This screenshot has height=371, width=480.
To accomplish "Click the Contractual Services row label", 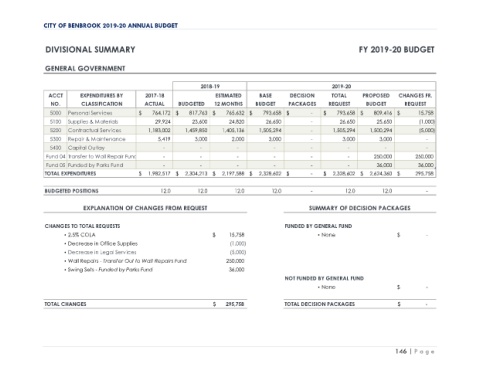I will point(95,130).
